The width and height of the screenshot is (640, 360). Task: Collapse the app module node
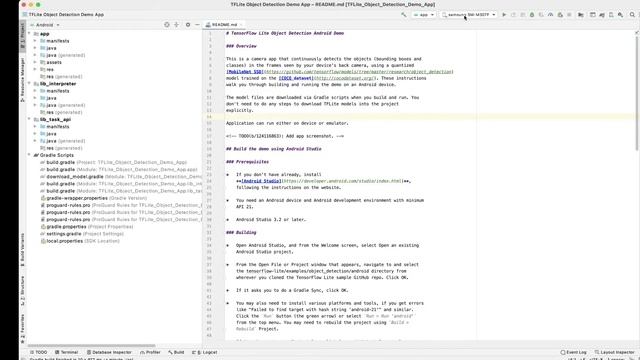tap(29, 34)
